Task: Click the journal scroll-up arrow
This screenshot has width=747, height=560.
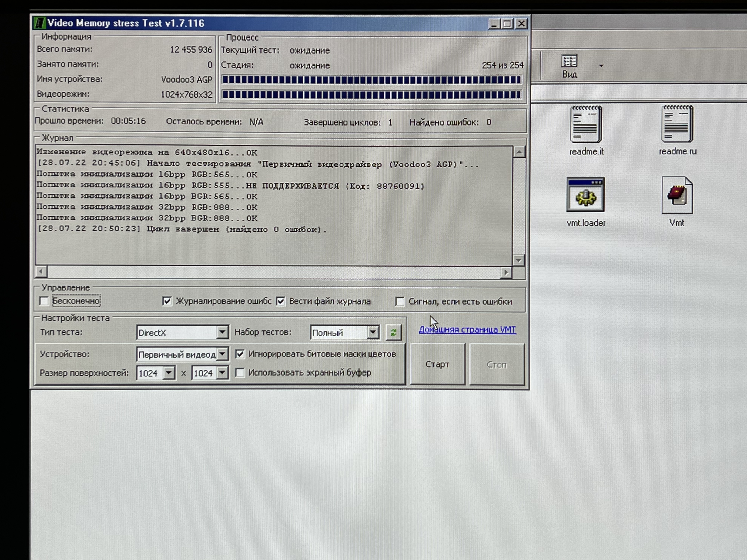Action: point(519,152)
